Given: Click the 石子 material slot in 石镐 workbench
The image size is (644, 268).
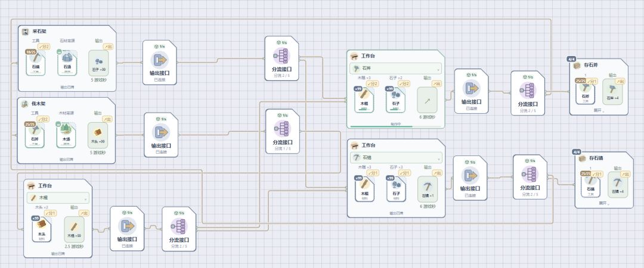Looking at the screenshot, I should point(396,189).
